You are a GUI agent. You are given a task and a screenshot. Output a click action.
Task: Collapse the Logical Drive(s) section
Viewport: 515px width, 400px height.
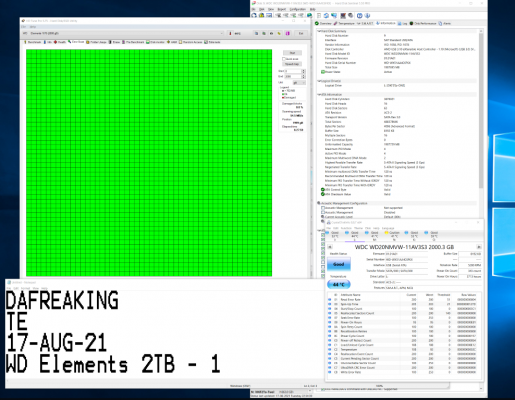coord(318,81)
